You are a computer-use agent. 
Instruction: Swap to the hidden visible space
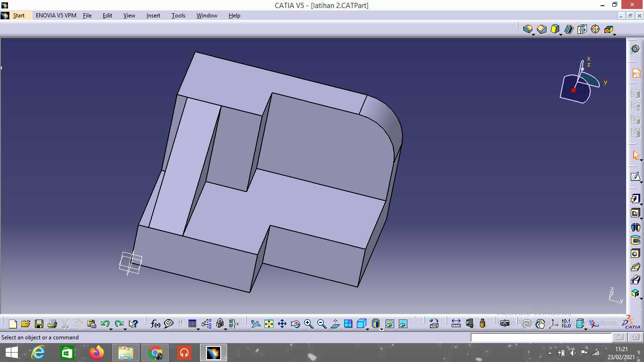(x=403, y=324)
